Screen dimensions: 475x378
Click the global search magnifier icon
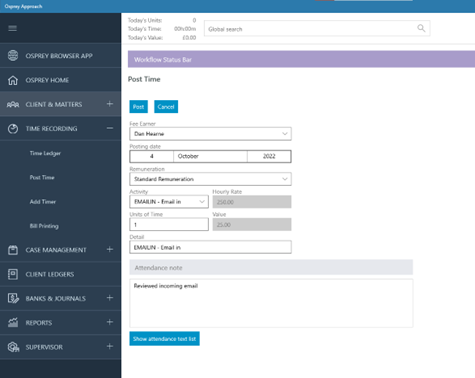click(421, 28)
